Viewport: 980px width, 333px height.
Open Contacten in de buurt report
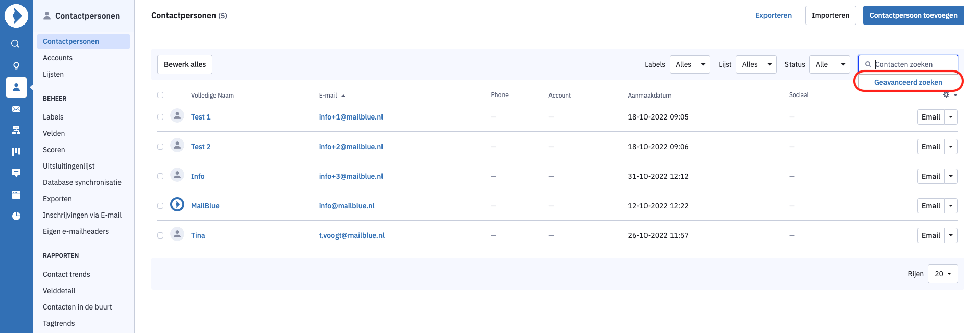78,307
